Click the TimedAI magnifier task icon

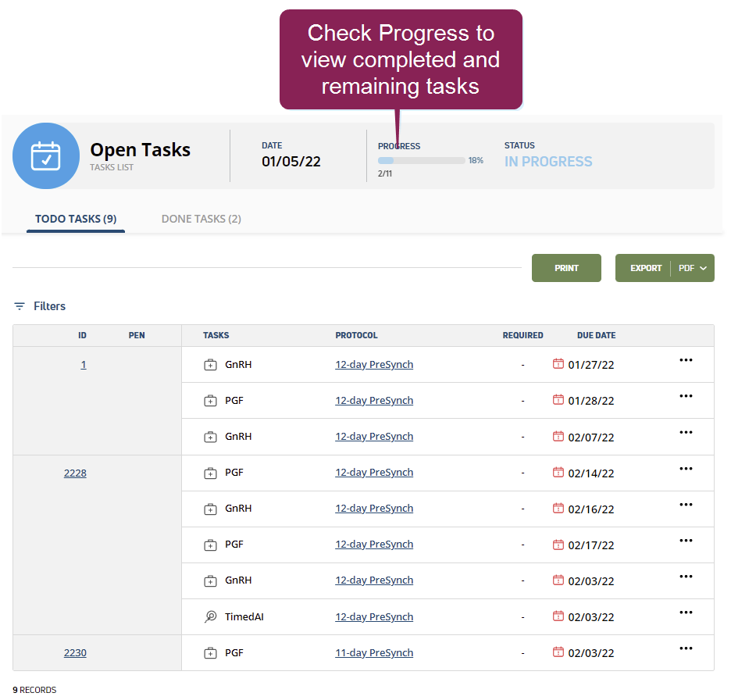210,617
